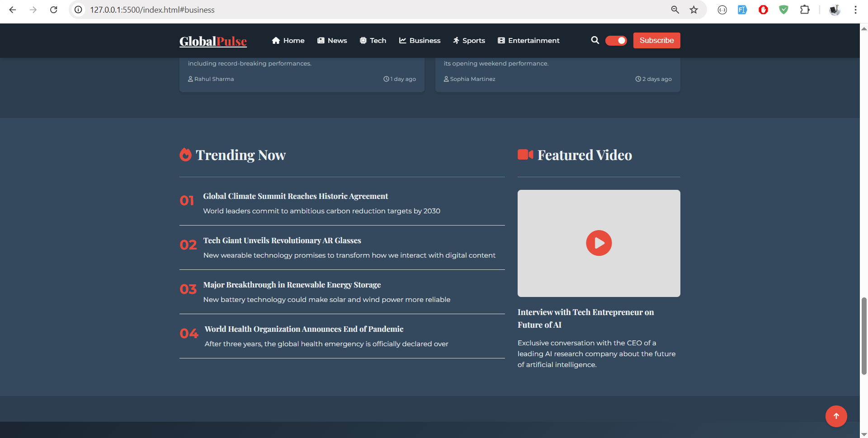This screenshot has width=868, height=438.
Task: Open the browser profile avatar menu
Action: click(834, 9)
